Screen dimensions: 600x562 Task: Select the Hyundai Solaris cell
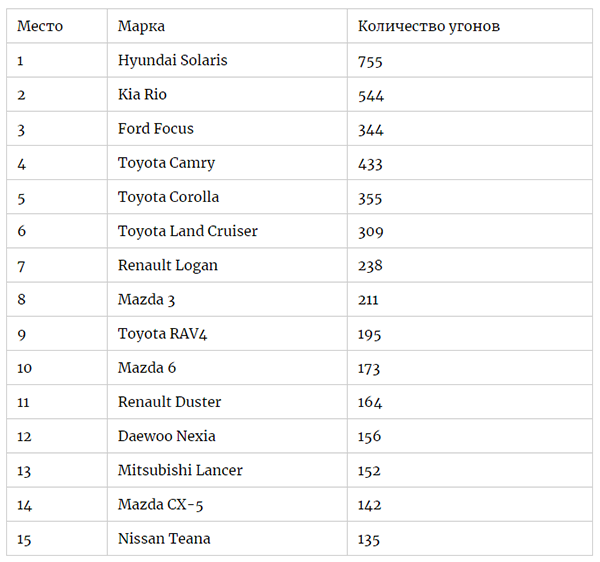coord(172,60)
